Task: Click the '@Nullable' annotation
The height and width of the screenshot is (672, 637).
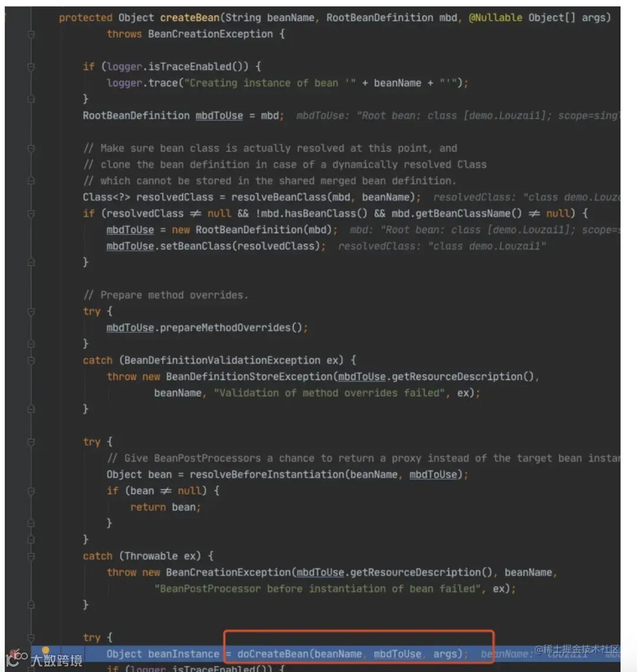Action: coord(495,18)
